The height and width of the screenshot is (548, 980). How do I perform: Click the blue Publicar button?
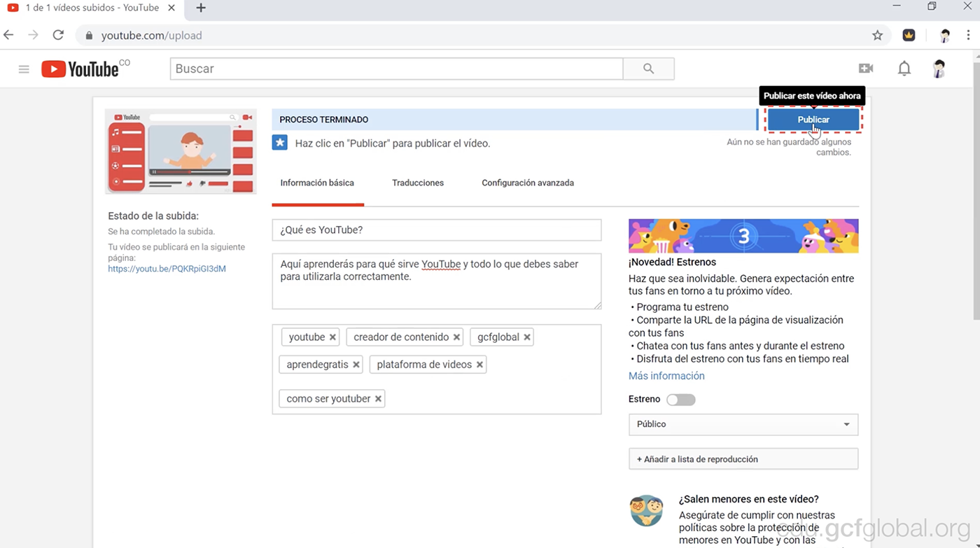pyautogui.click(x=813, y=120)
